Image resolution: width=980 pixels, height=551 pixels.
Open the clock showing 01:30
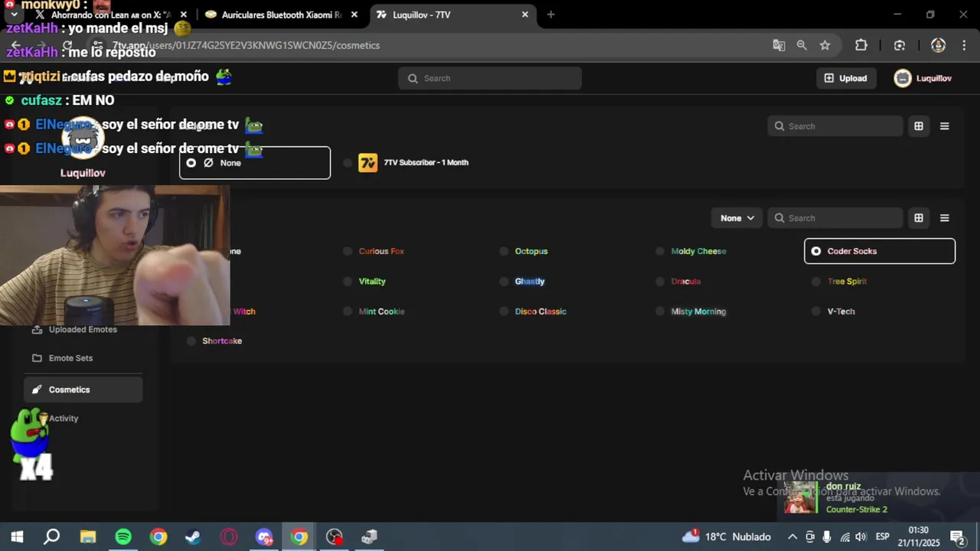(918, 537)
